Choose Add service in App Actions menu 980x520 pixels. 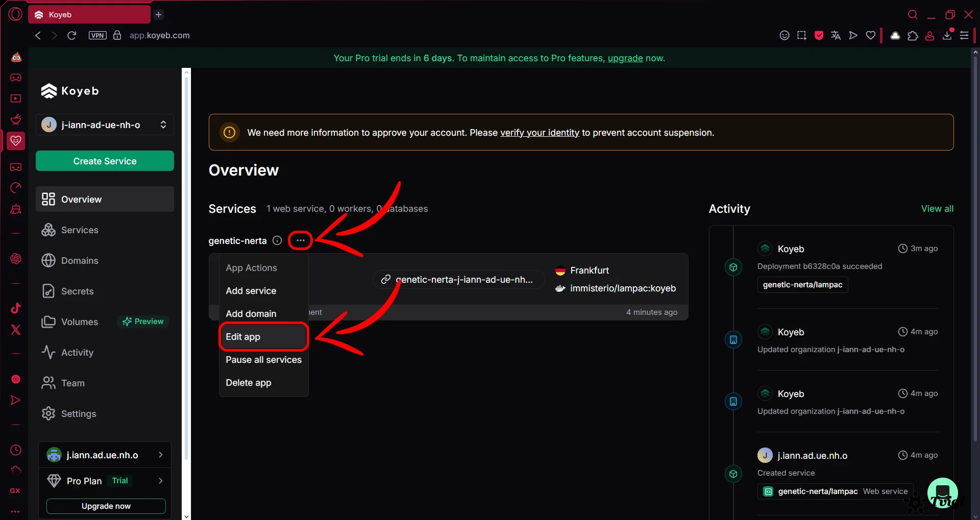click(264, 291)
